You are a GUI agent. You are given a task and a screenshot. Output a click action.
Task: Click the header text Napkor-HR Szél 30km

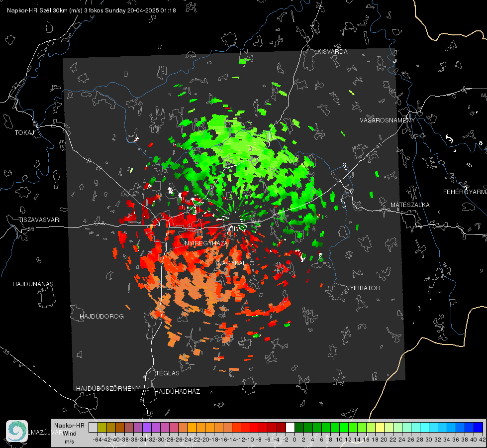click(45, 10)
